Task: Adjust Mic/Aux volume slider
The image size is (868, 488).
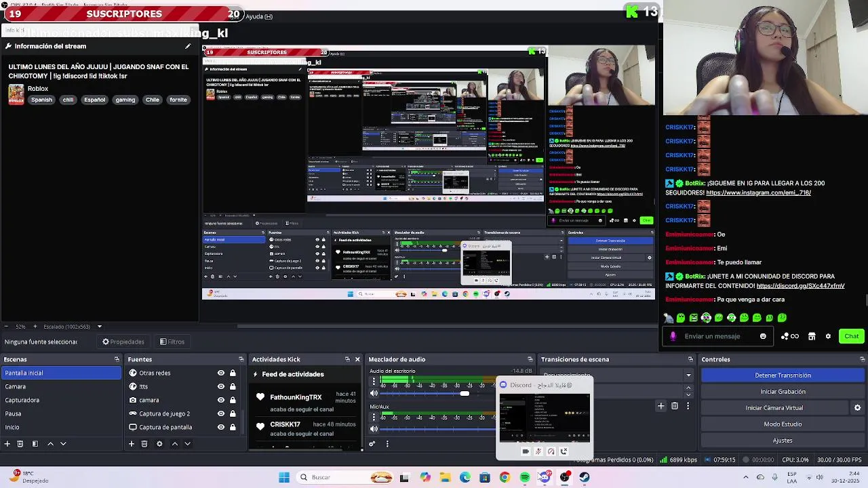Action: click(x=438, y=428)
